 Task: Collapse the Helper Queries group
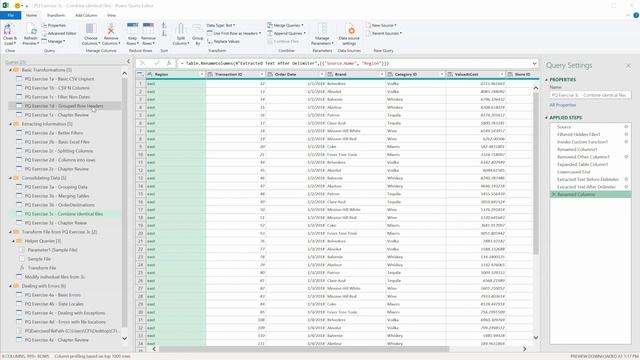pos(13,241)
